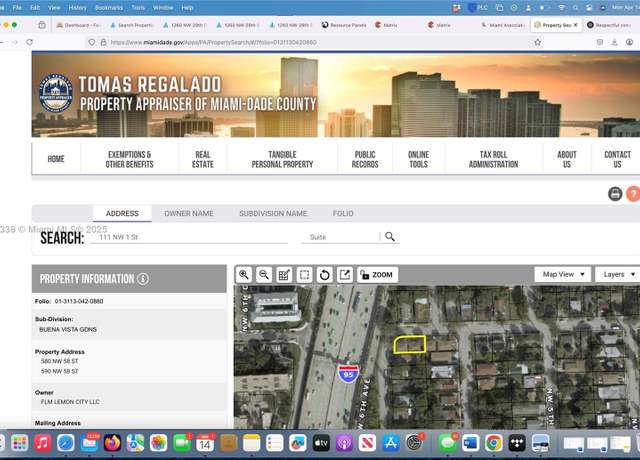
Task: Click the highlighted yellow parcel on the map
Action: coord(410,344)
